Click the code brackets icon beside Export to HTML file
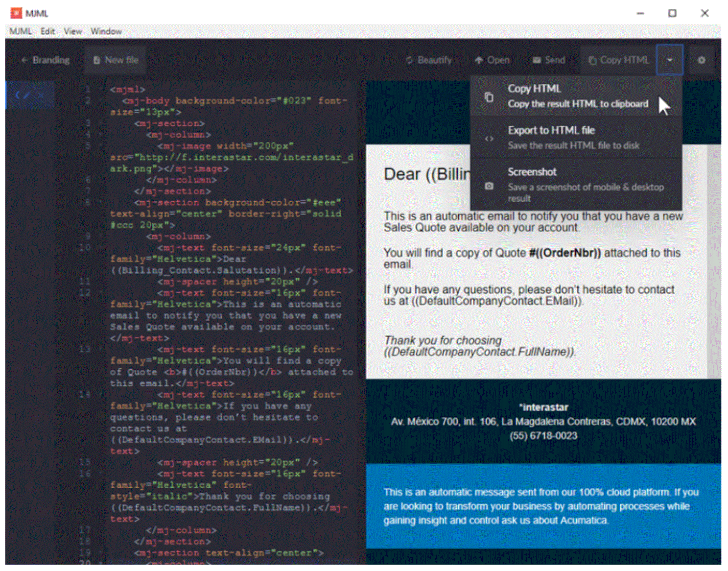This screenshot has height=571, width=728. 489,139
